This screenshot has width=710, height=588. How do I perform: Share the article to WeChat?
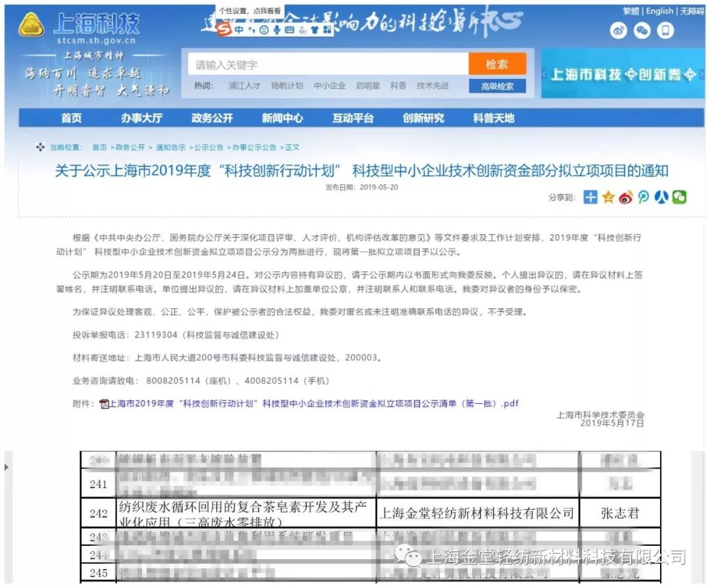(679, 197)
